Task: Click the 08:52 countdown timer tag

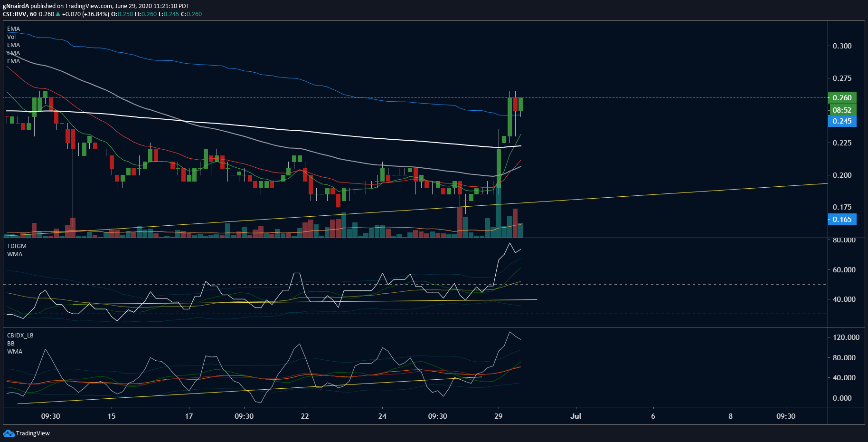Action: click(x=842, y=110)
